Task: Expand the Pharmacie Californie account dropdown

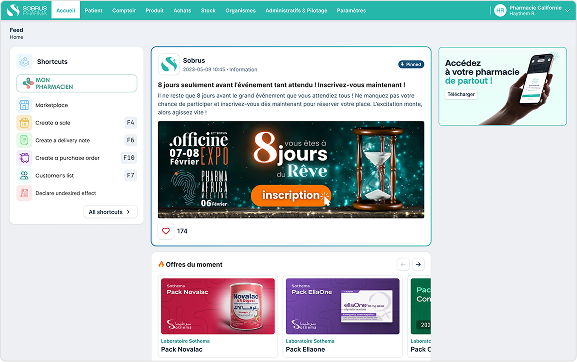Action: (x=567, y=10)
